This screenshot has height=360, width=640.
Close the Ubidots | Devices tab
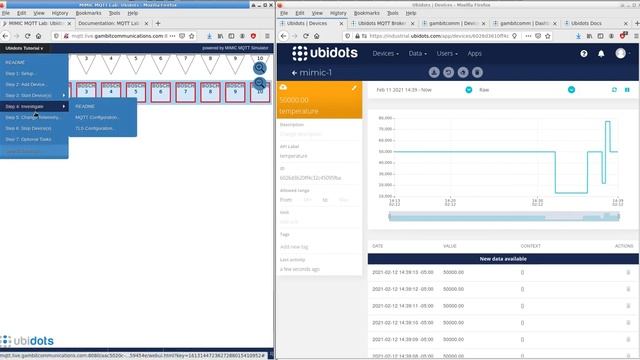coord(341,24)
